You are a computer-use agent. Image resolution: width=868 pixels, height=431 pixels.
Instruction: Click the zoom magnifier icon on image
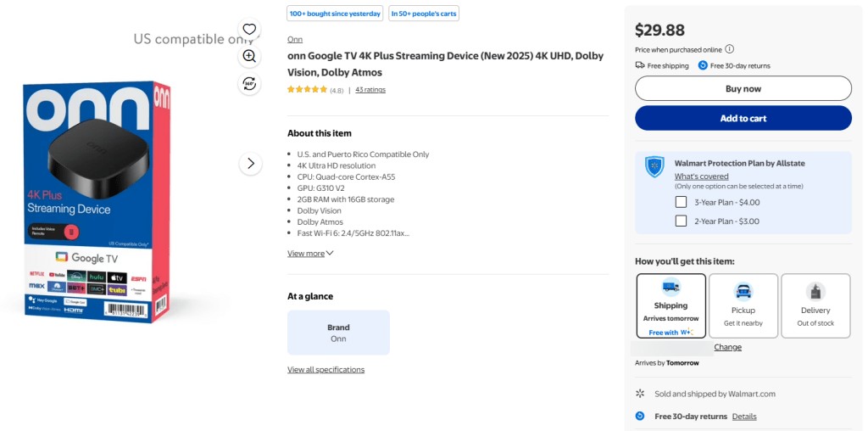pos(249,56)
